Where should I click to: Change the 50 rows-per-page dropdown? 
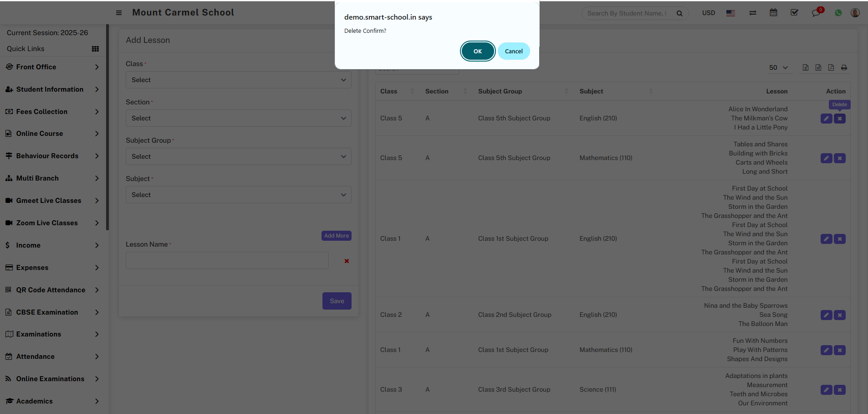(778, 67)
